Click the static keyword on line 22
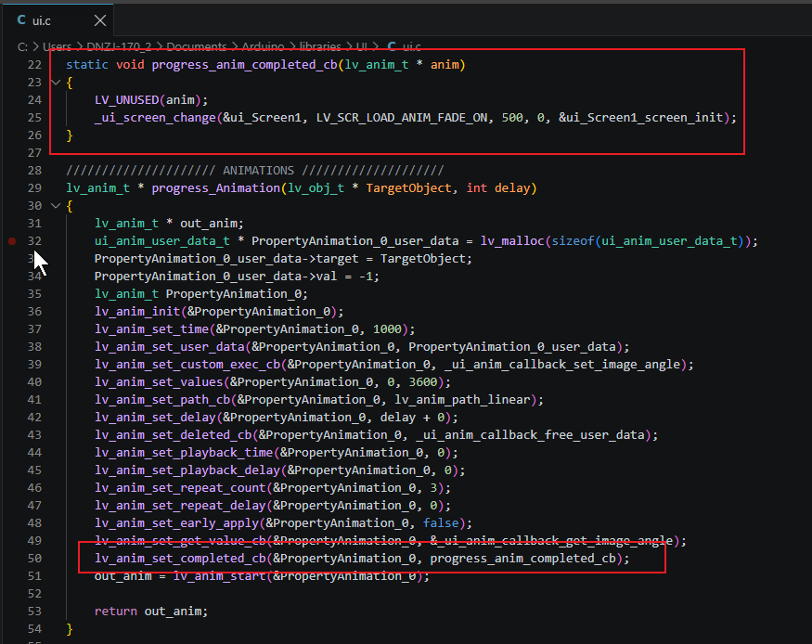This screenshot has height=644, width=812. point(87,65)
